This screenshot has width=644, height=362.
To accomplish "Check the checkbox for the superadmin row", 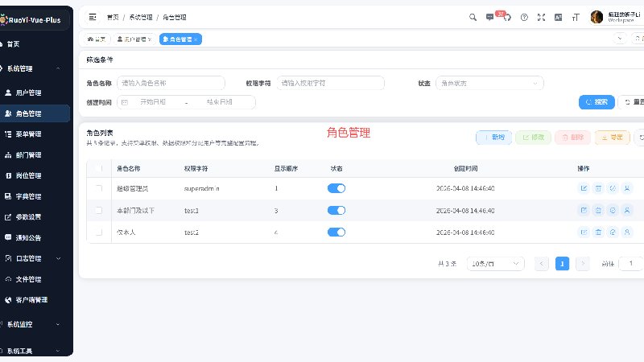I will coord(98,188).
